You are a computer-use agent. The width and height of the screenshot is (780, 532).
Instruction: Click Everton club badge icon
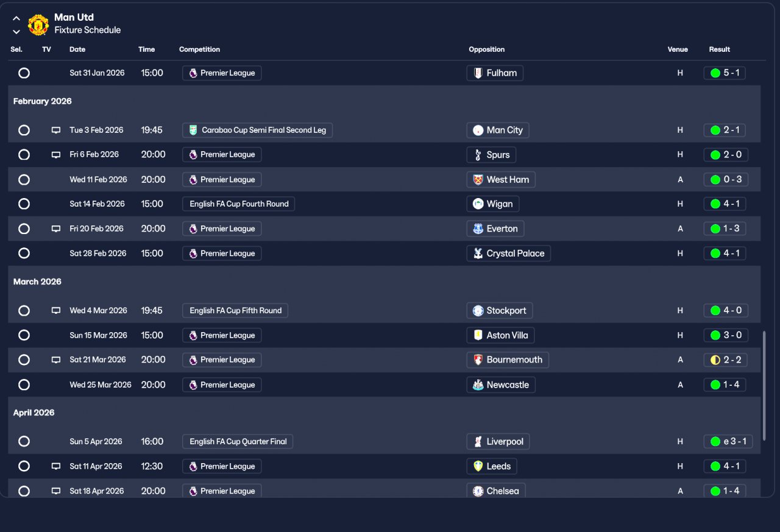(478, 229)
